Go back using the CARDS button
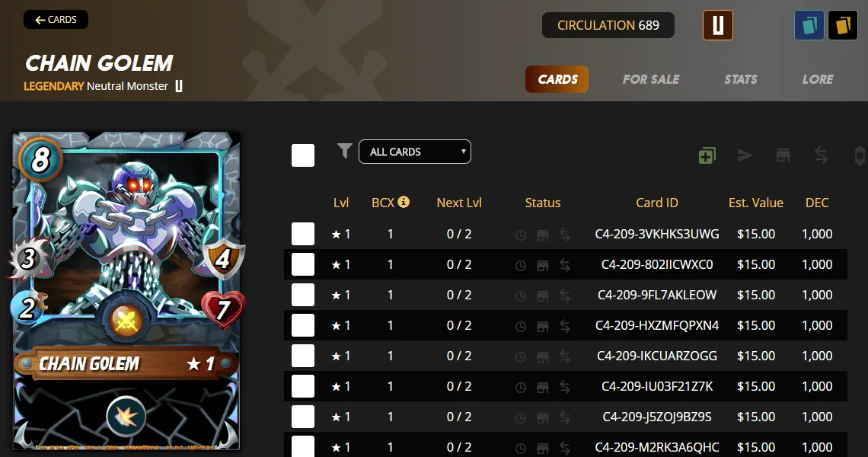The width and height of the screenshot is (868, 457). (x=56, y=19)
